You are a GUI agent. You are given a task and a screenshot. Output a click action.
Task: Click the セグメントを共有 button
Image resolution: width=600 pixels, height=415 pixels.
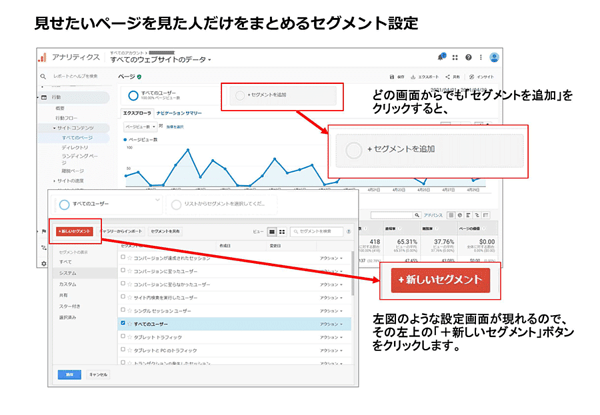tap(165, 231)
